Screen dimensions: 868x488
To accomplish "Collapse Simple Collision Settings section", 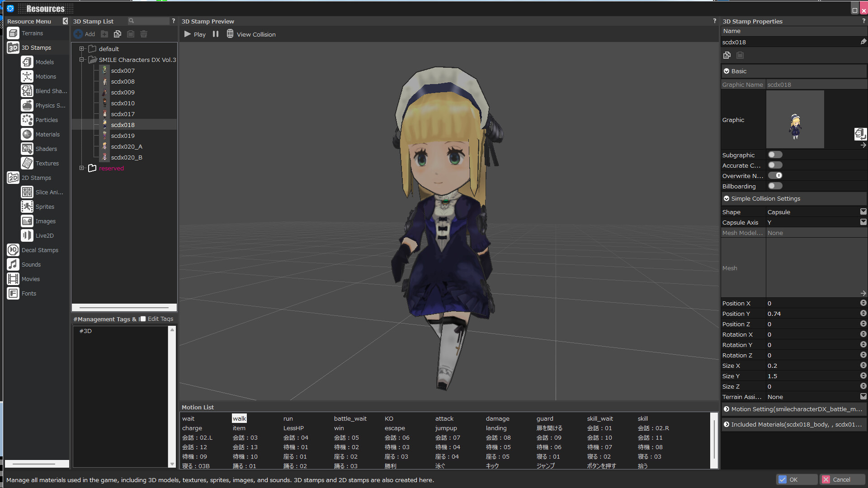I will coord(726,198).
